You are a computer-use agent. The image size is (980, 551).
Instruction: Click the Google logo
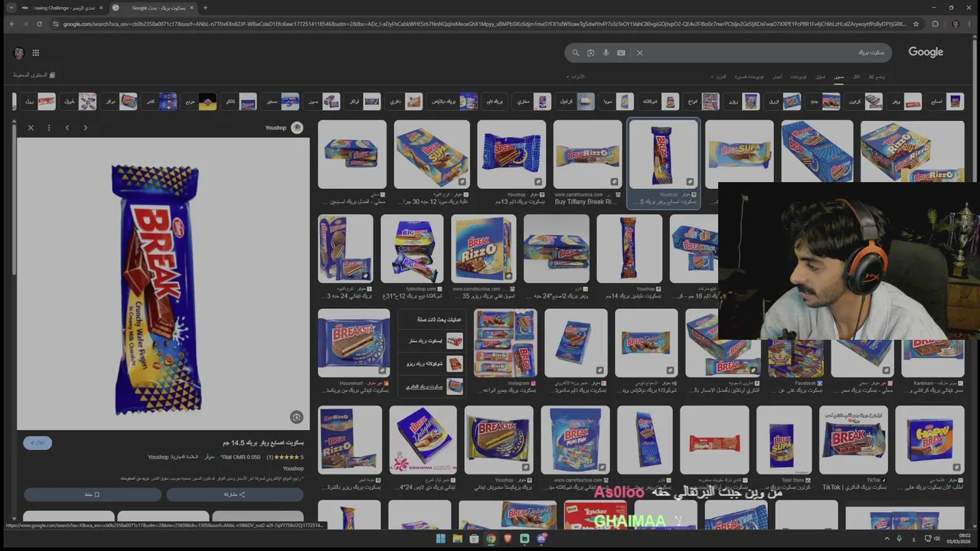pyautogui.click(x=926, y=52)
